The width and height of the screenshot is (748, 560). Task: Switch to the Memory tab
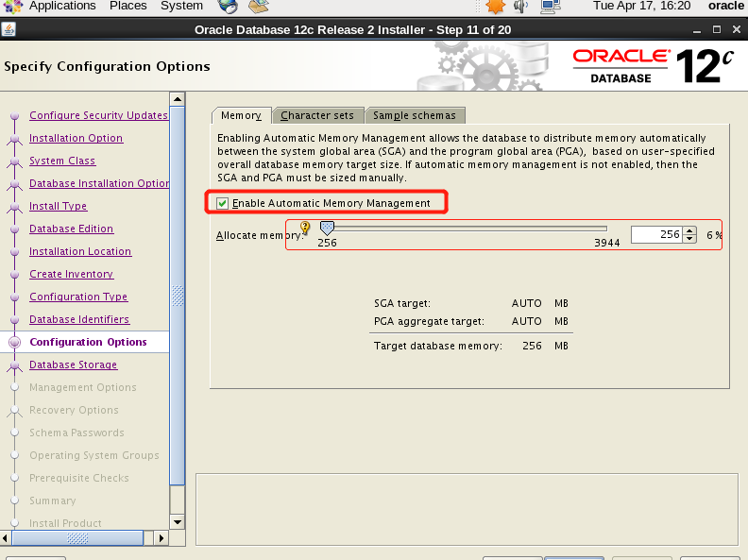pos(241,115)
